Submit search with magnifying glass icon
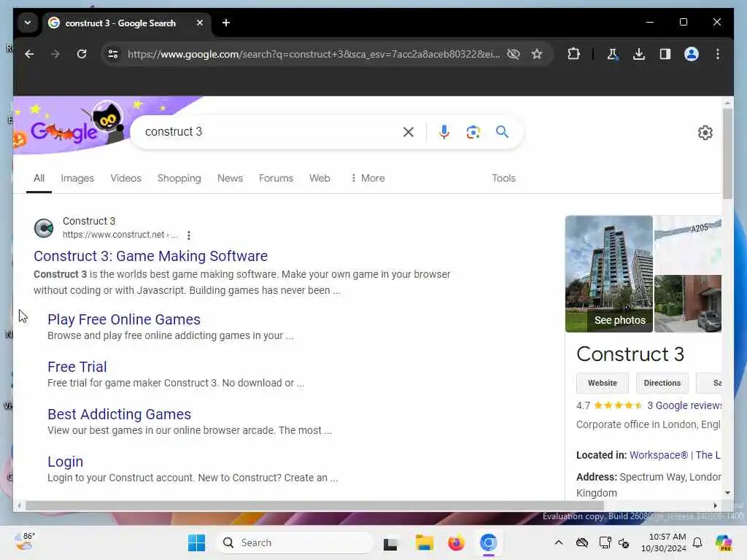 (x=502, y=132)
